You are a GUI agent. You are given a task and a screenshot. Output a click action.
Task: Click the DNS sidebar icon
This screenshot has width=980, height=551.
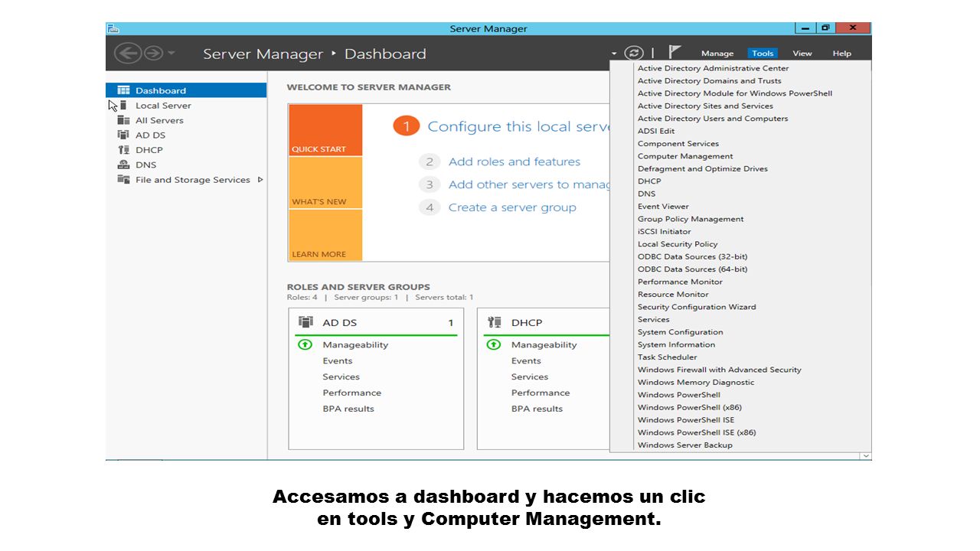tap(122, 165)
